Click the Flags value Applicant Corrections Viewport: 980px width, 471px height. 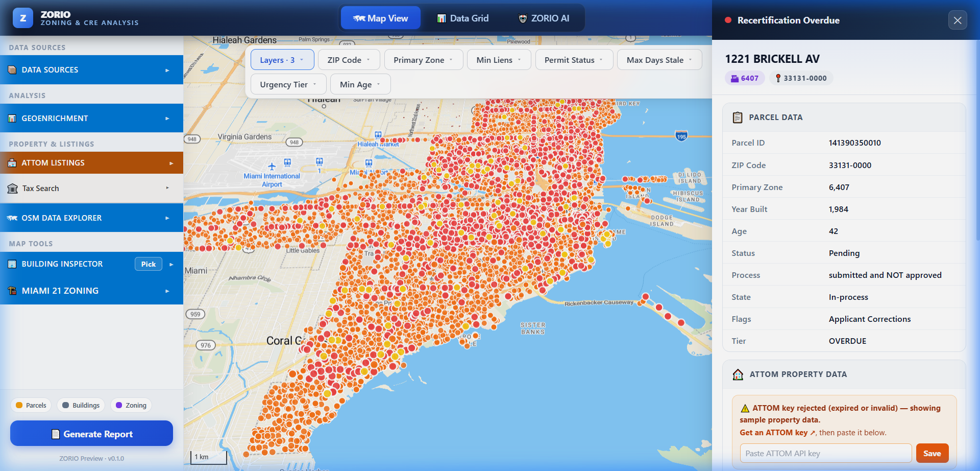point(870,319)
